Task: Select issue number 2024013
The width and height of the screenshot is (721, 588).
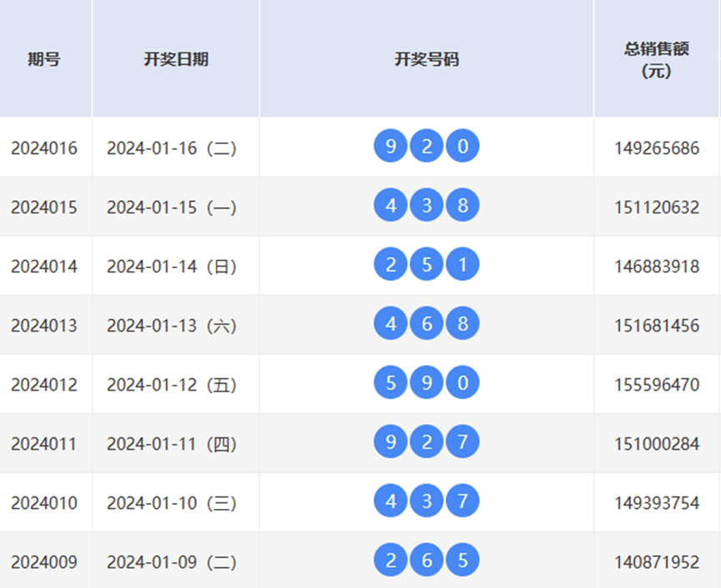Action: click(44, 326)
